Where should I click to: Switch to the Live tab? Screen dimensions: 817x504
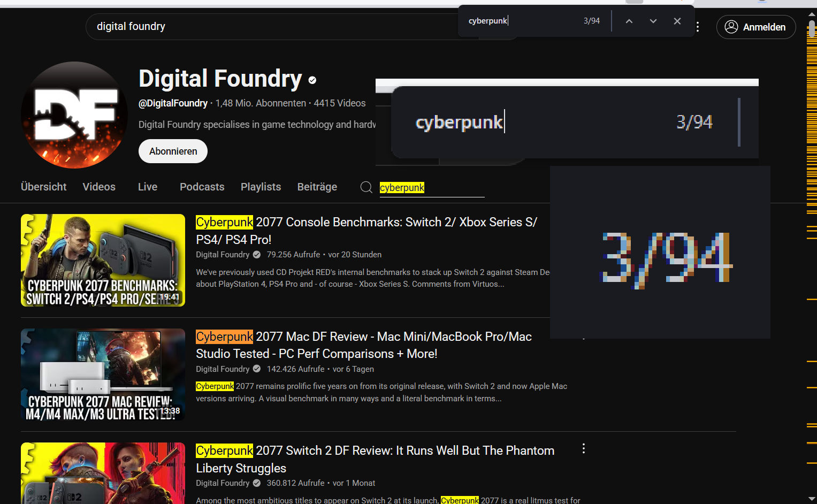pos(148,187)
